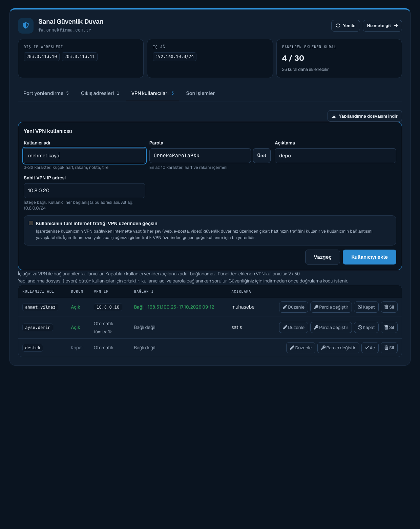Click the ahmet.yilmaz username cell
This screenshot has width=420, height=529.
(40, 307)
